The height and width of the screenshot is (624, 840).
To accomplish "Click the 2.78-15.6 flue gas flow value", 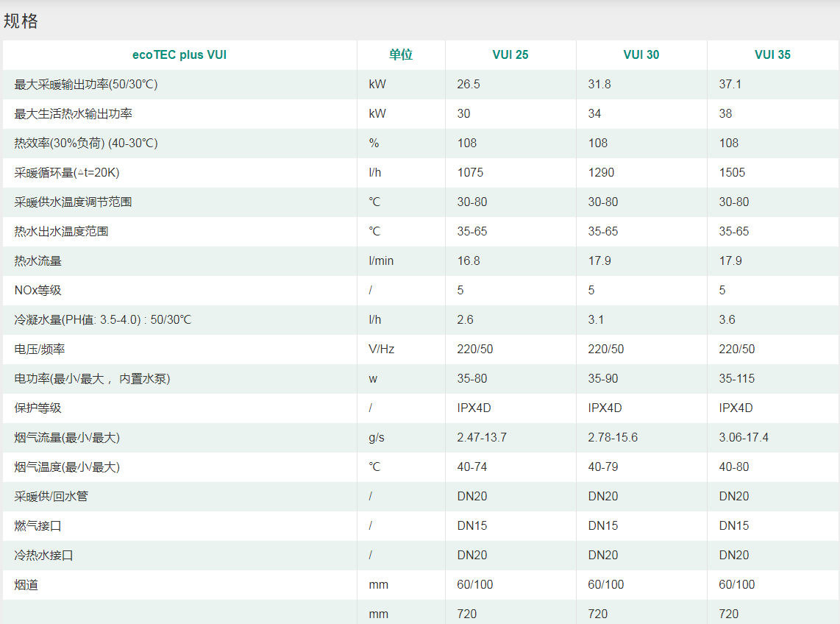I will tap(613, 437).
